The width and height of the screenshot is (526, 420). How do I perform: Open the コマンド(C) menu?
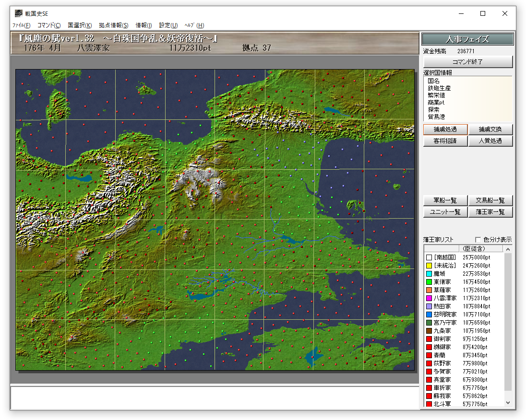pyautogui.click(x=49, y=25)
